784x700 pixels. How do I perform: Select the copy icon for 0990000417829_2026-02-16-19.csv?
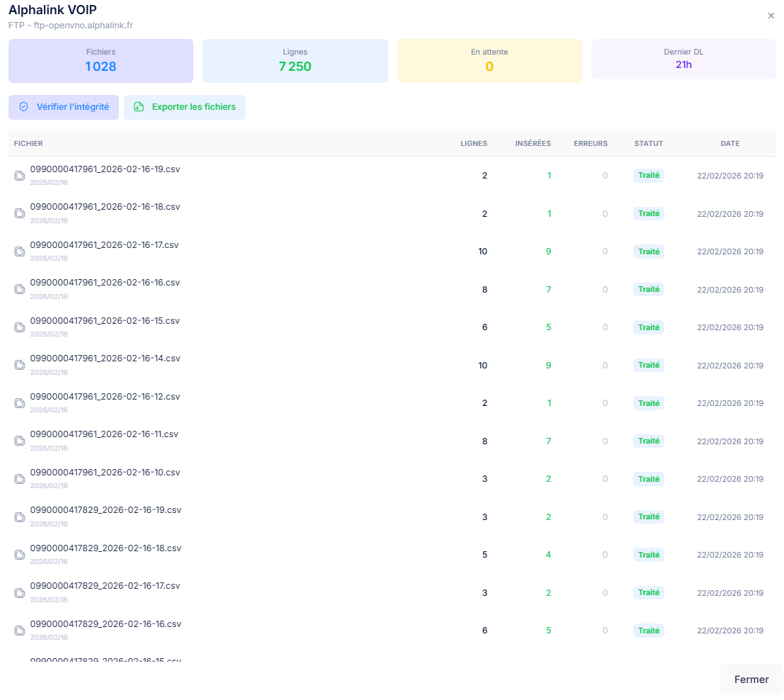coord(19,516)
